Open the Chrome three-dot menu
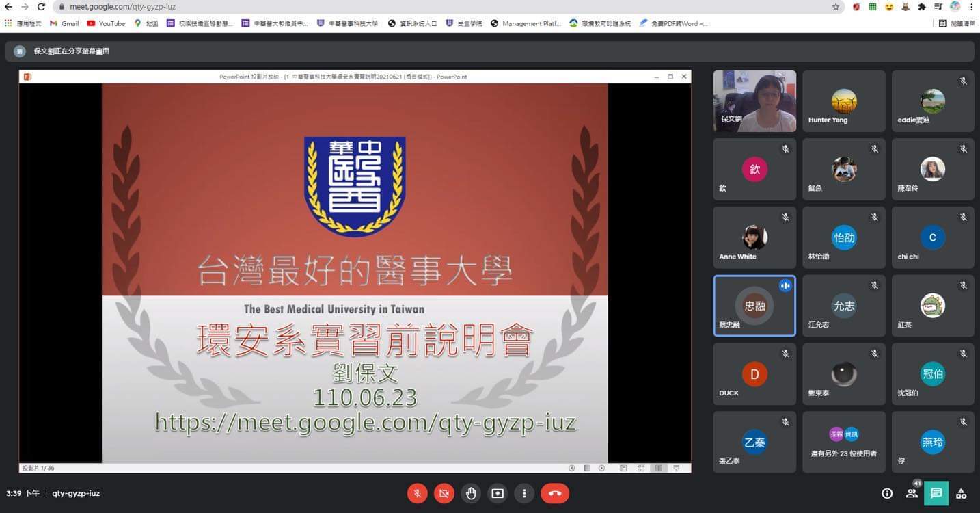 click(971, 7)
